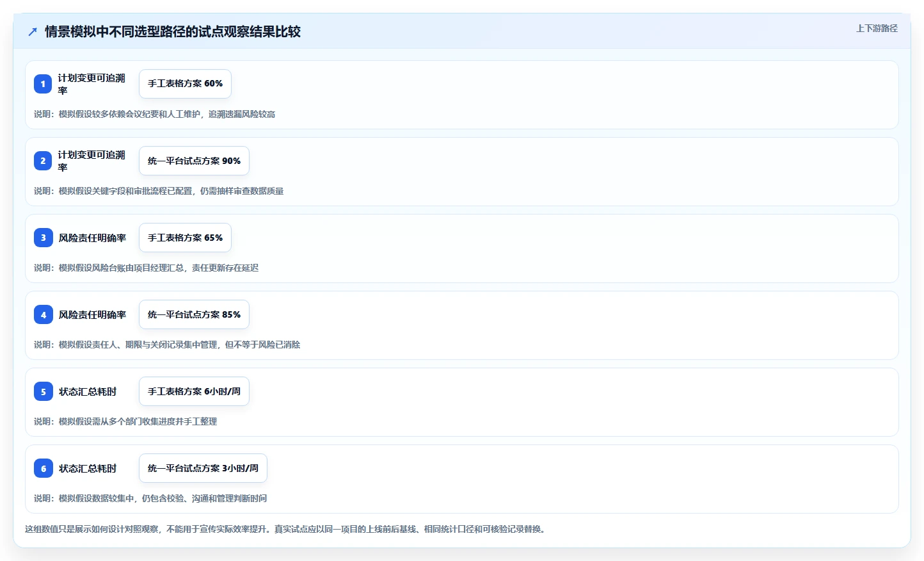Image resolution: width=924 pixels, height=561 pixels.
Task: Click the note about 会议纪要和人工维护
Action: point(154,114)
